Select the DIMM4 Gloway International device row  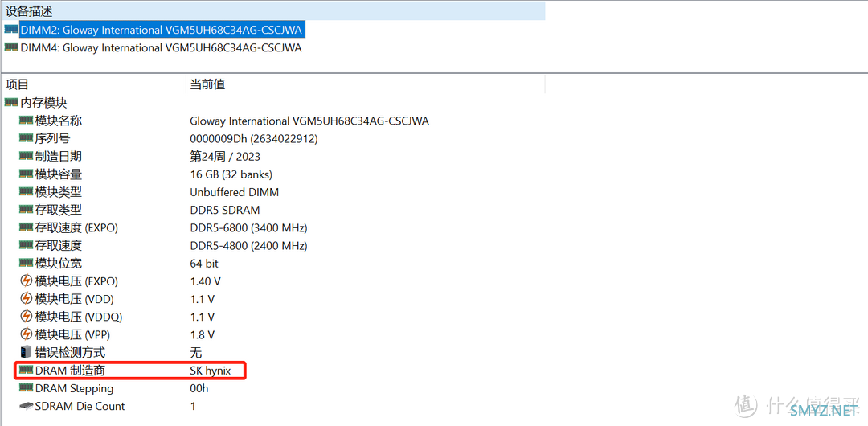point(161,48)
